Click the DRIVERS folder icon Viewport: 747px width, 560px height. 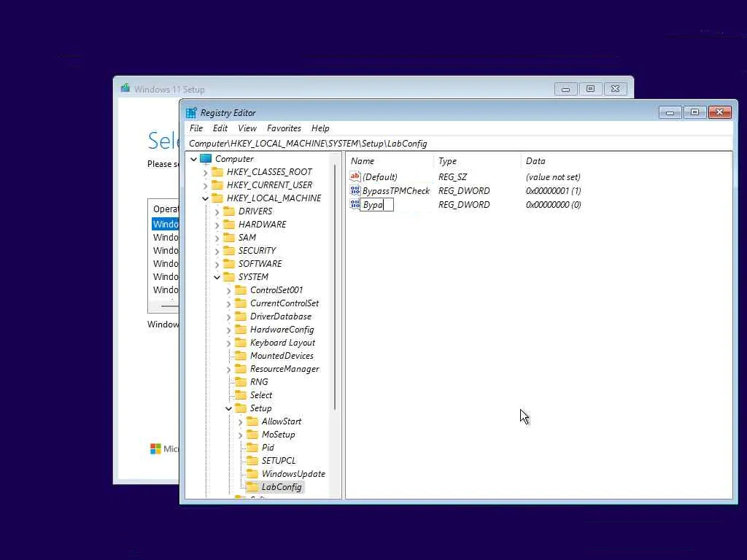pyautogui.click(x=229, y=211)
